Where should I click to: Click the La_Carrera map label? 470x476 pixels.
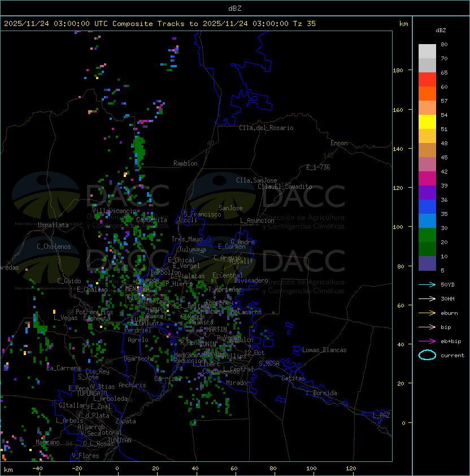coord(63,368)
